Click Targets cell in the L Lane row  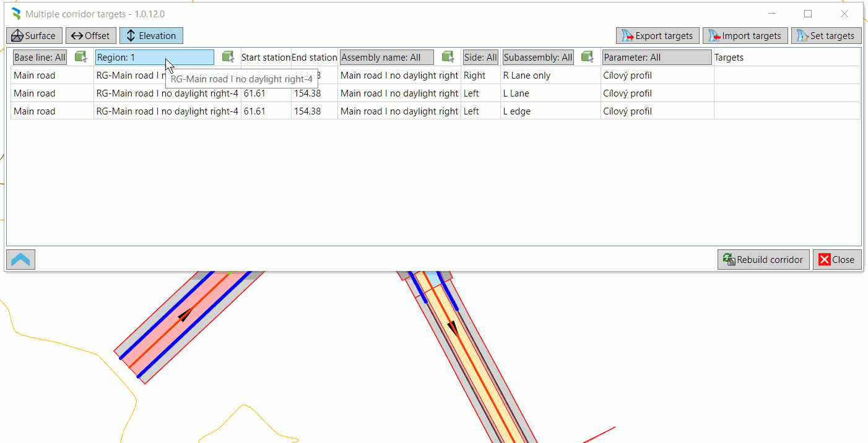point(787,93)
